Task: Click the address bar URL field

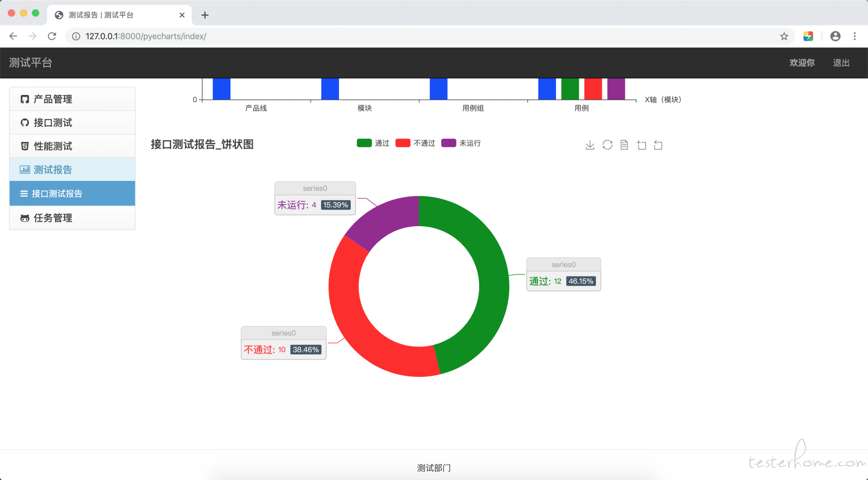Action: tap(425, 36)
